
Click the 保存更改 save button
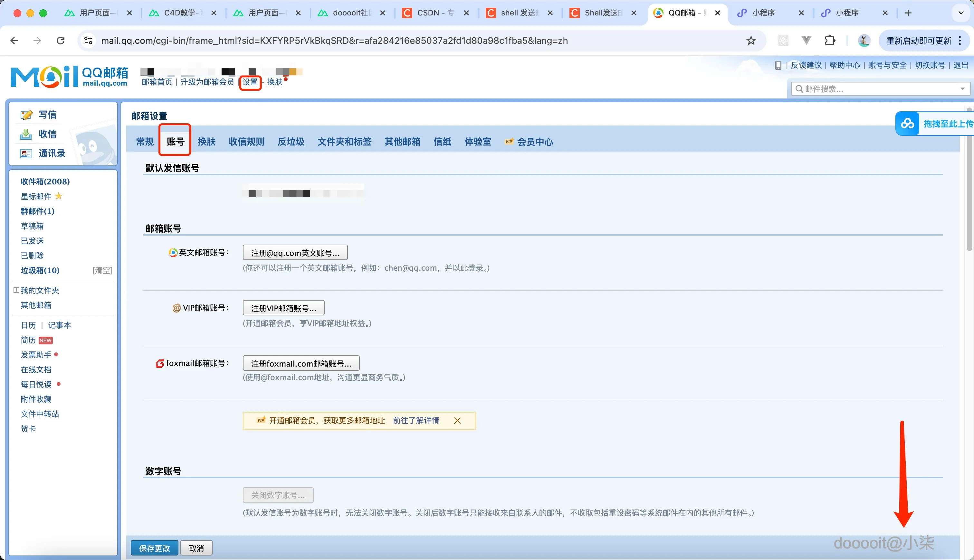(154, 548)
